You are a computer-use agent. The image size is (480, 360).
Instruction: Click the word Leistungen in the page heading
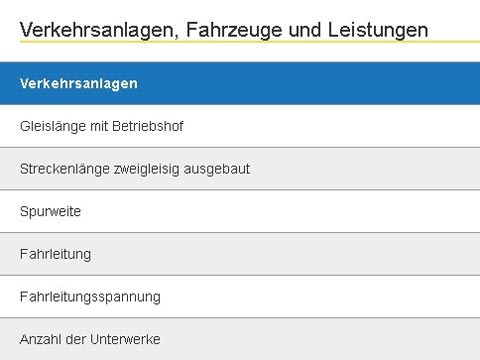point(378,30)
